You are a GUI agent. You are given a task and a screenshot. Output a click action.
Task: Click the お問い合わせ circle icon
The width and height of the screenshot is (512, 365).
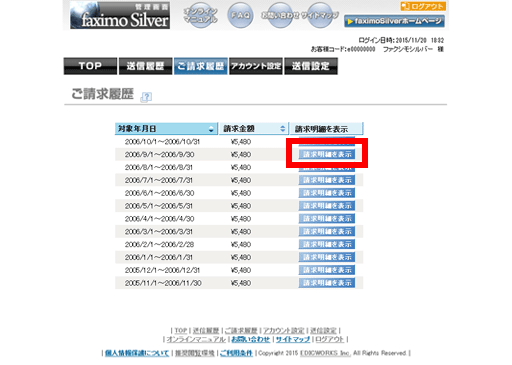[x=280, y=15]
